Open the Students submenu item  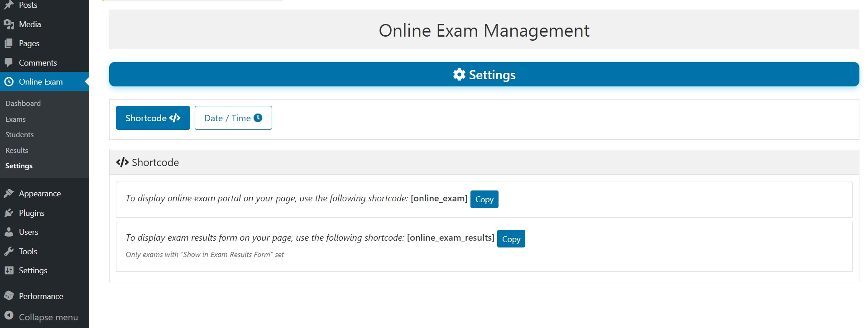(19, 135)
